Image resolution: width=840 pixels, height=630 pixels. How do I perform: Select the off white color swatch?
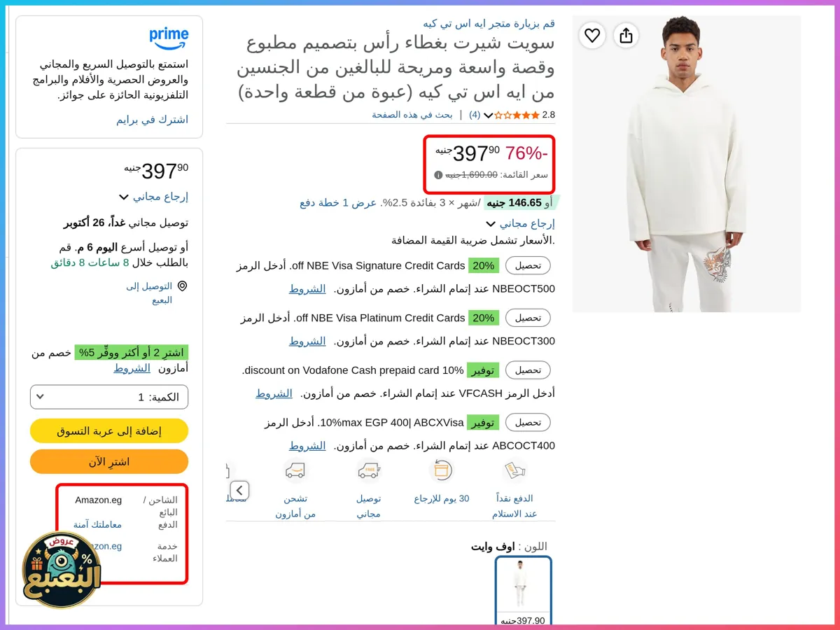tap(523, 591)
